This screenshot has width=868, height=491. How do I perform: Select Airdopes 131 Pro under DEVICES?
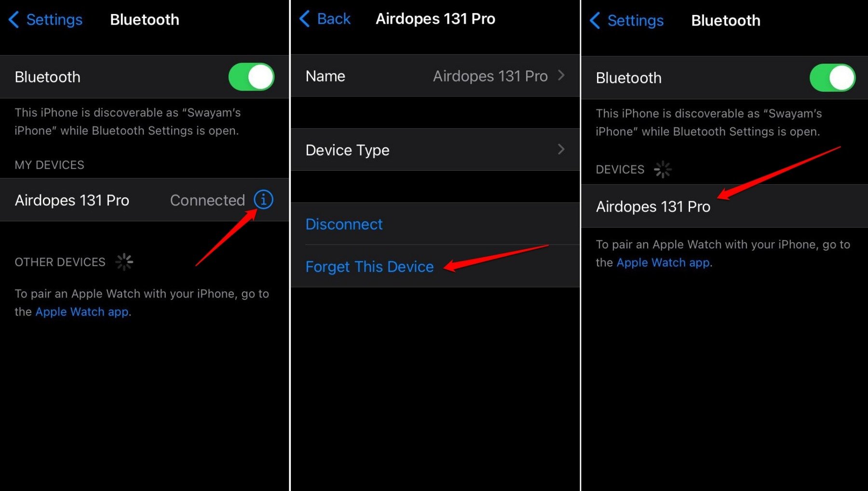724,206
